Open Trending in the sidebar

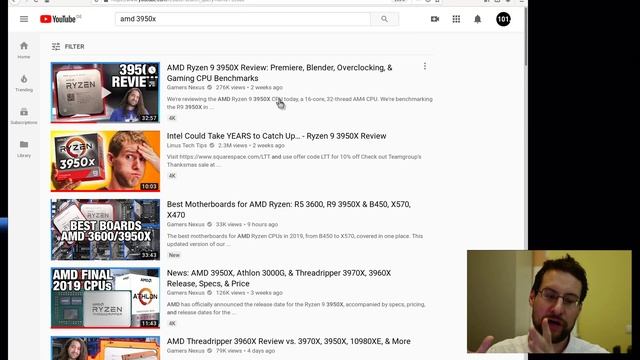coord(24,83)
